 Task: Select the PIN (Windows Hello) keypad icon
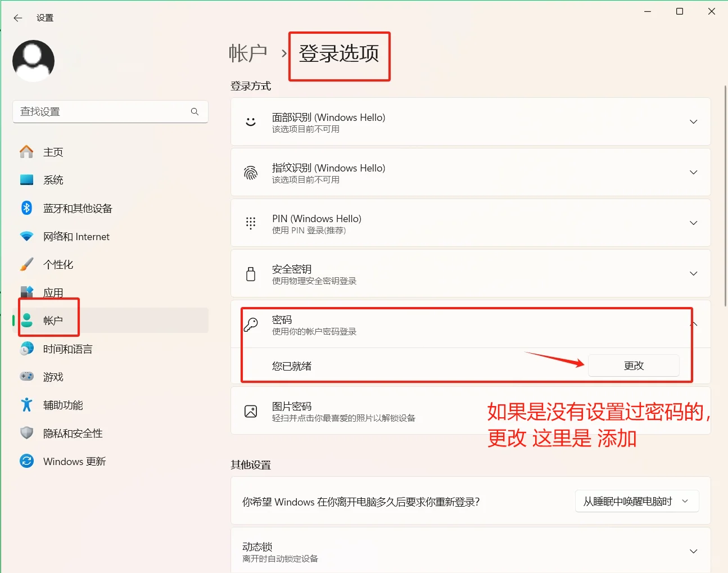click(x=250, y=223)
